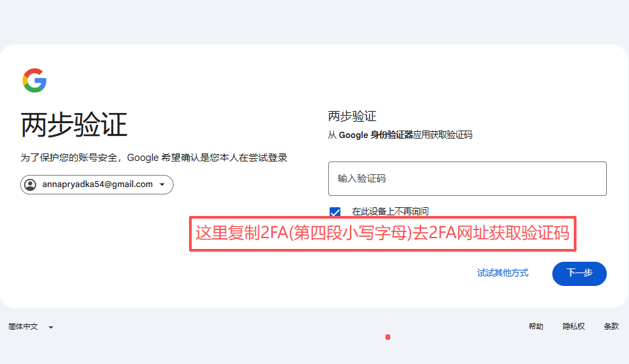This screenshot has width=629, height=364.
Task: Click the 试试其他方式 link
Action: (x=503, y=273)
